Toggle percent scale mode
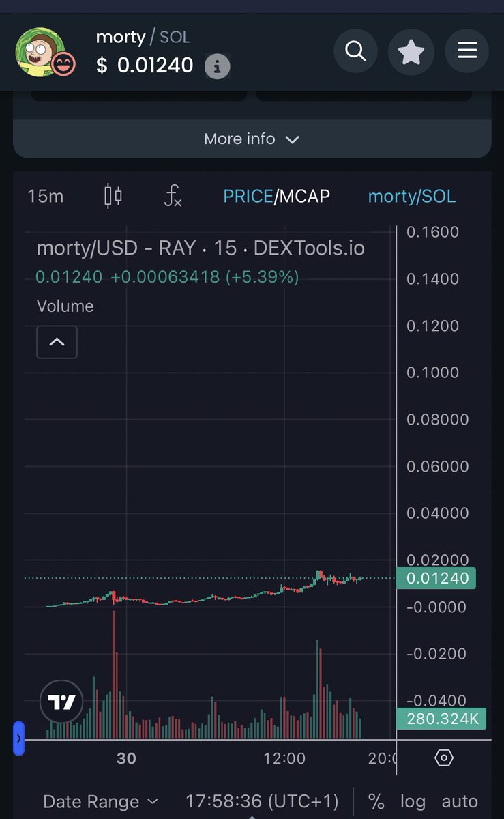This screenshot has height=819, width=504. [376, 801]
